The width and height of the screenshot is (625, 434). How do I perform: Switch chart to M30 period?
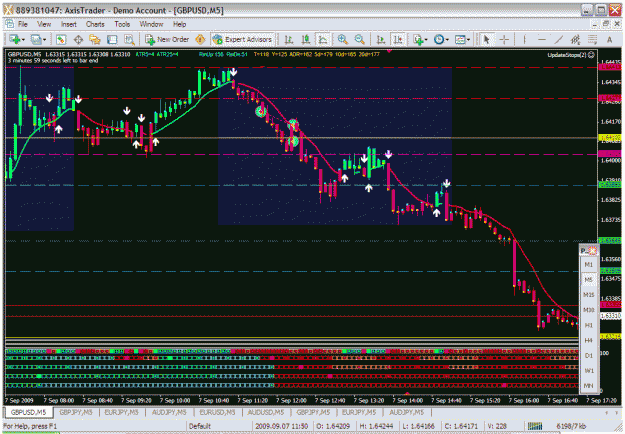tap(589, 310)
